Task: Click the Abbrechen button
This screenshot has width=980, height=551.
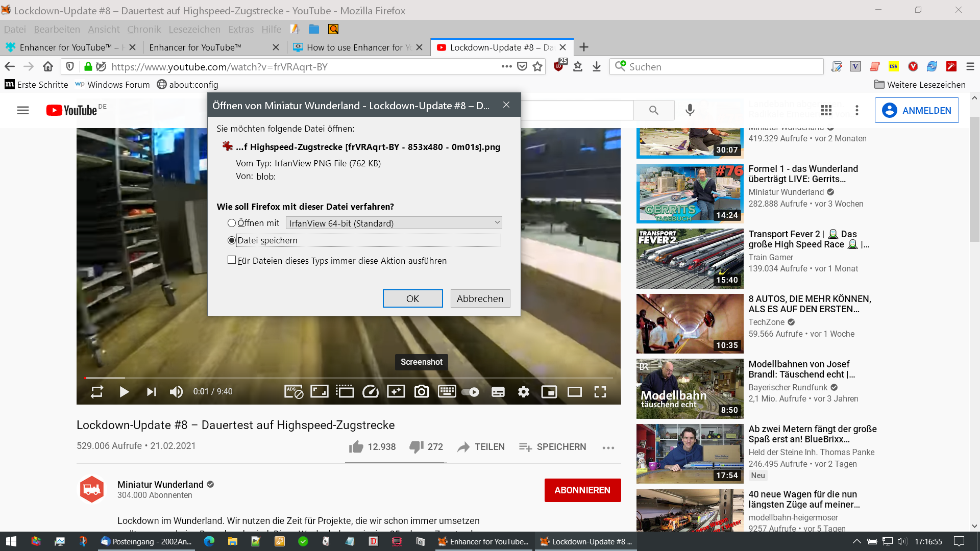Action: tap(480, 298)
